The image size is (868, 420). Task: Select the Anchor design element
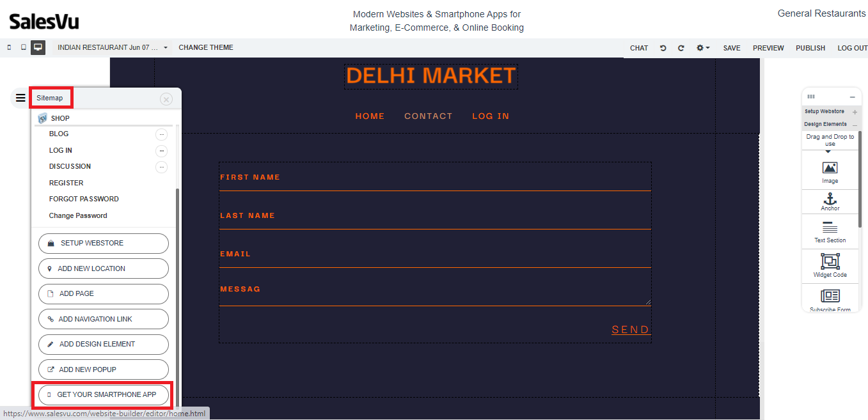pyautogui.click(x=830, y=201)
